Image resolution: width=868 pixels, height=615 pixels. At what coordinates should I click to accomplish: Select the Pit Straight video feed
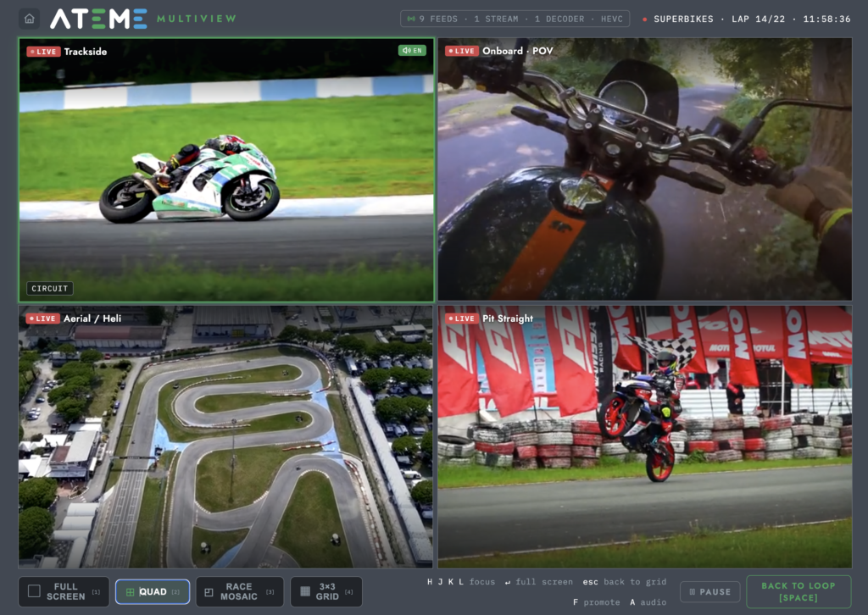point(645,437)
